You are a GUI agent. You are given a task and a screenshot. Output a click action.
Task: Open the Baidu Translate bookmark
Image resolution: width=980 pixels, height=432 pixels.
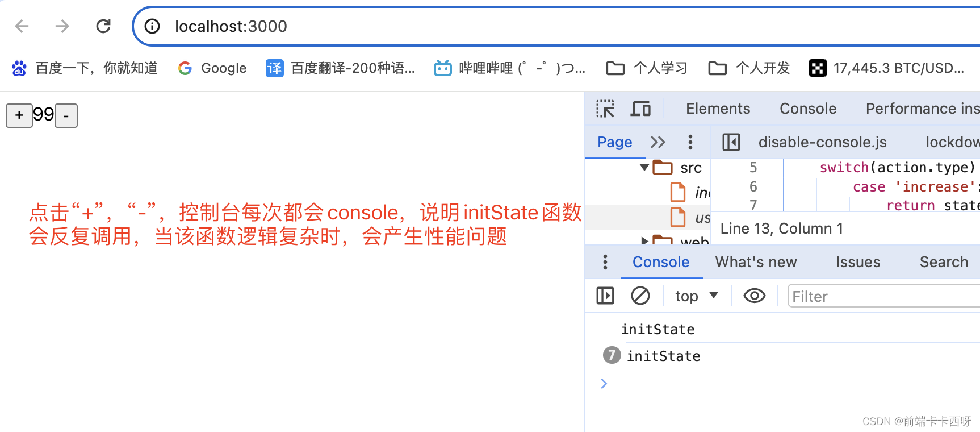341,68
